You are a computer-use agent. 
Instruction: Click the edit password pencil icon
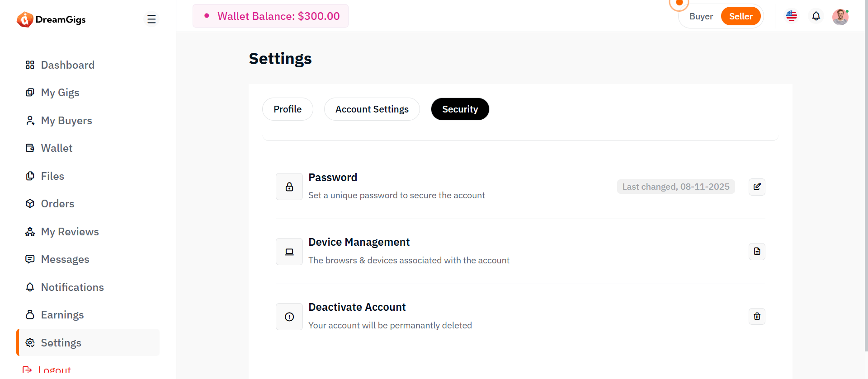click(757, 187)
